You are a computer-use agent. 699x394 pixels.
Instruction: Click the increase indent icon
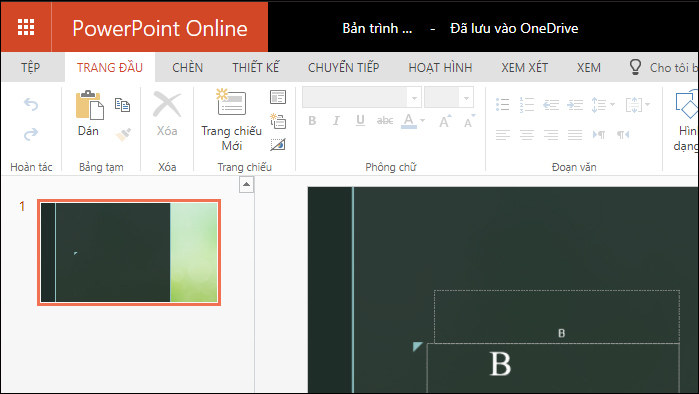(x=575, y=105)
